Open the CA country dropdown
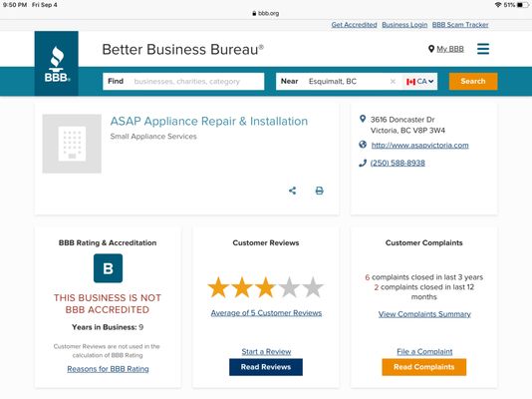The height and width of the screenshot is (399, 532). tap(419, 82)
